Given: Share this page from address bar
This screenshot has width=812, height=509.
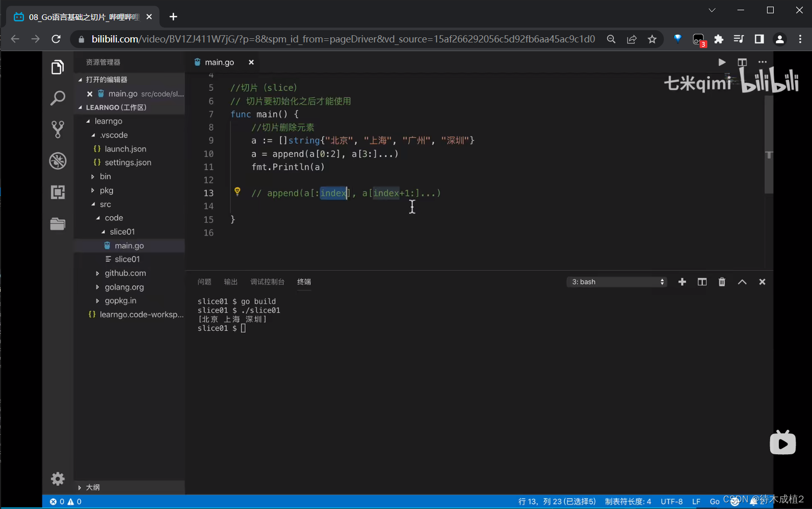Looking at the screenshot, I should [x=632, y=39].
